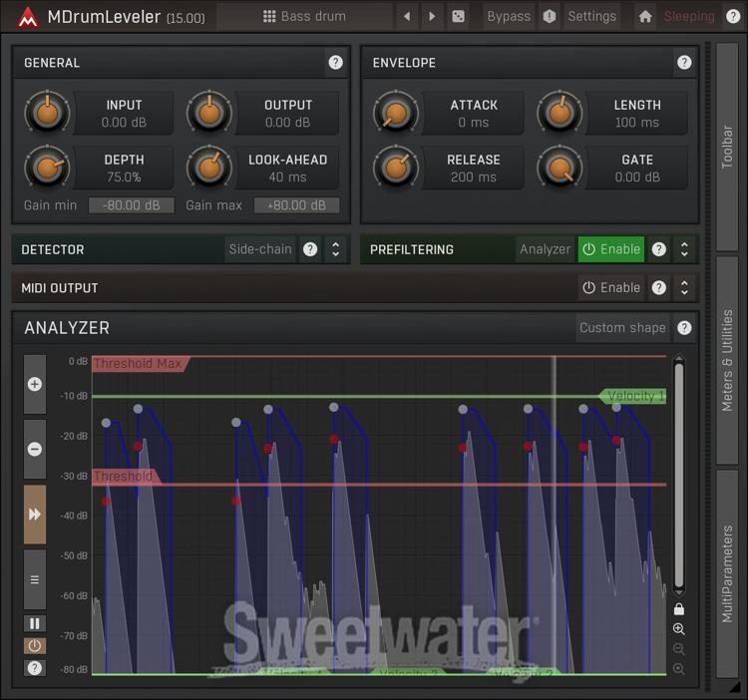Click the Release knob
The width and height of the screenshot is (748, 700).
[x=396, y=168]
